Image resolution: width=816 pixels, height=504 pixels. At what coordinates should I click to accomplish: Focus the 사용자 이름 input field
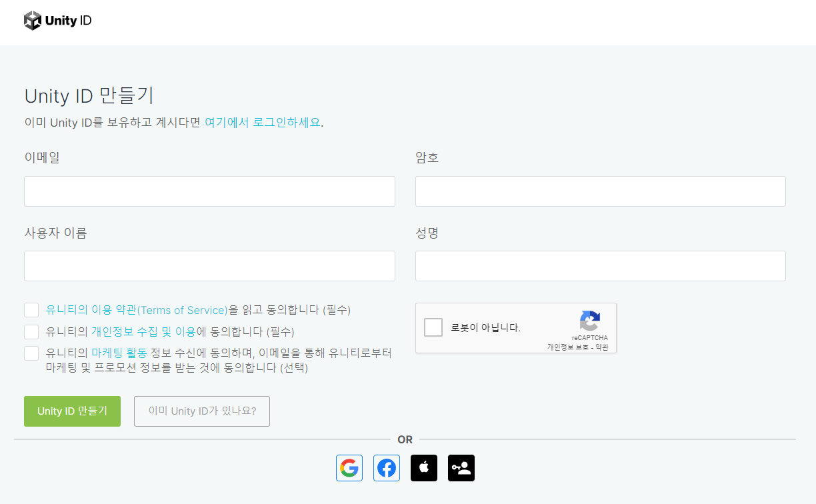[x=209, y=266]
